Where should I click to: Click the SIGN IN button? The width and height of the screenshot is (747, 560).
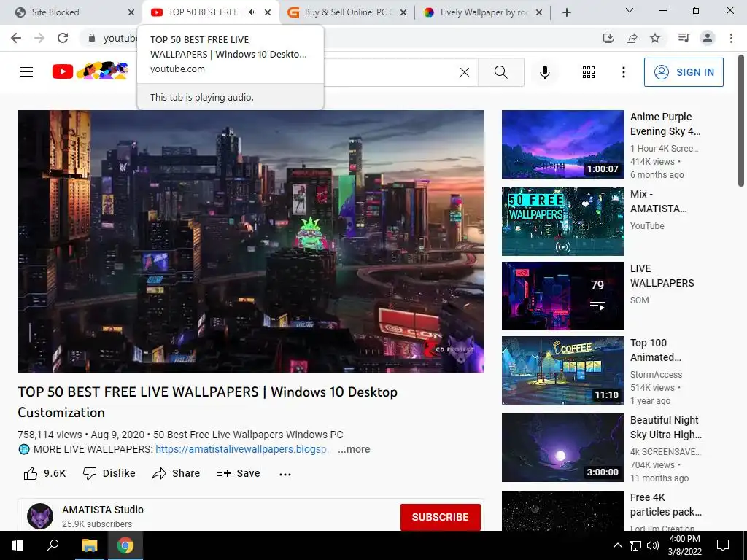coord(684,72)
